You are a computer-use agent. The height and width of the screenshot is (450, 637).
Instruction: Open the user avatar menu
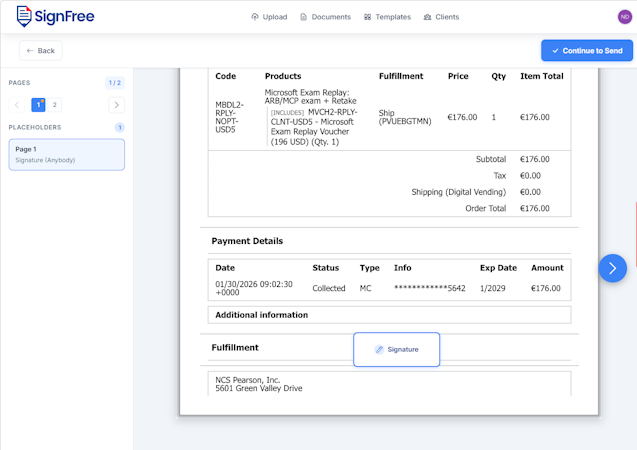[x=625, y=16]
